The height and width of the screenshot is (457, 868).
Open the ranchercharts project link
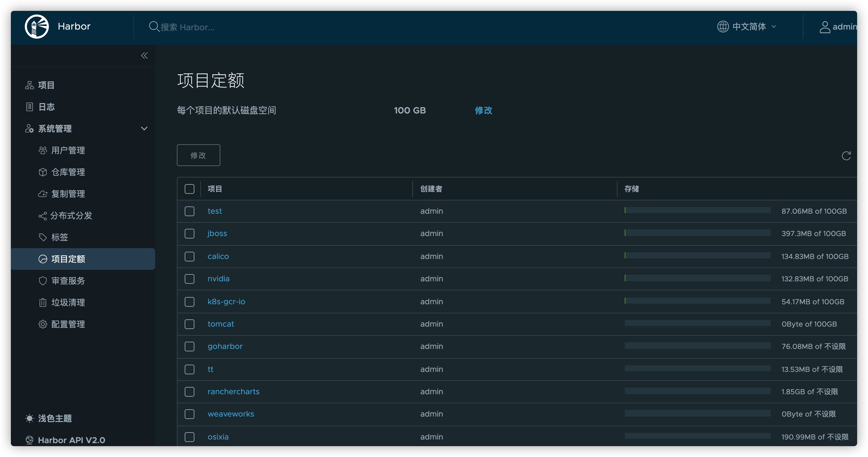click(x=233, y=391)
